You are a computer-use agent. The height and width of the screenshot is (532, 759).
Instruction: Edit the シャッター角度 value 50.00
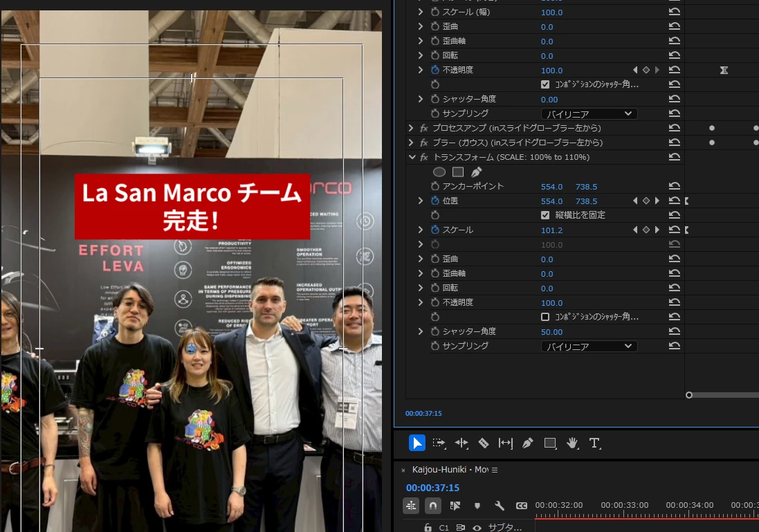click(x=552, y=332)
